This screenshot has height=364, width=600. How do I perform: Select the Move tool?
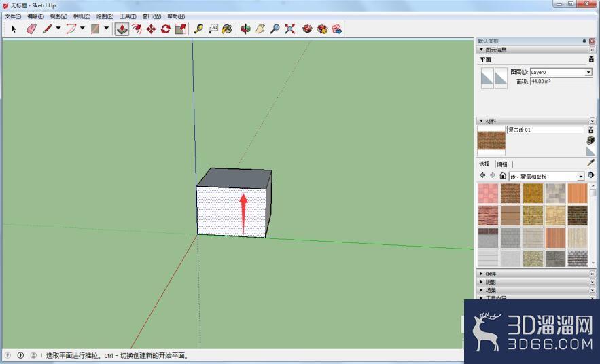pos(151,29)
